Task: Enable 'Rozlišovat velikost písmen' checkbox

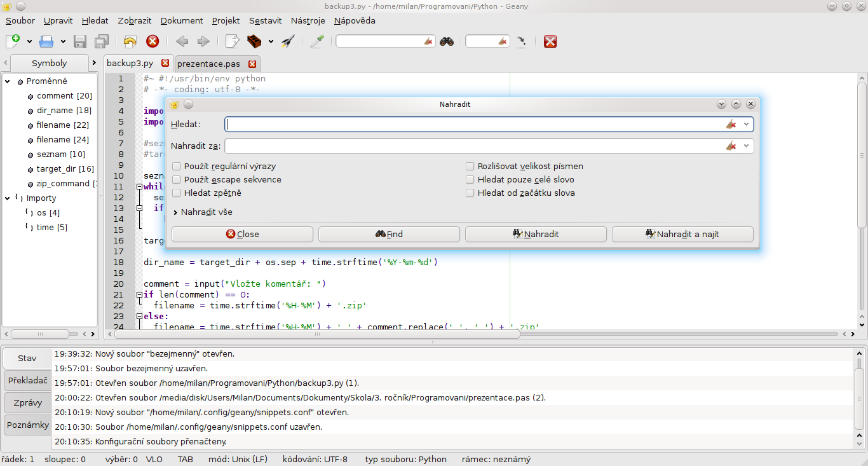Action: [x=470, y=166]
